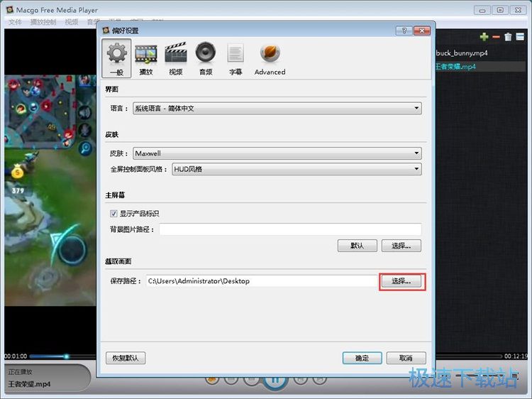The width and height of the screenshot is (532, 399).
Task: Click the 00:12:19 total time label
Action: click(516, 356)
